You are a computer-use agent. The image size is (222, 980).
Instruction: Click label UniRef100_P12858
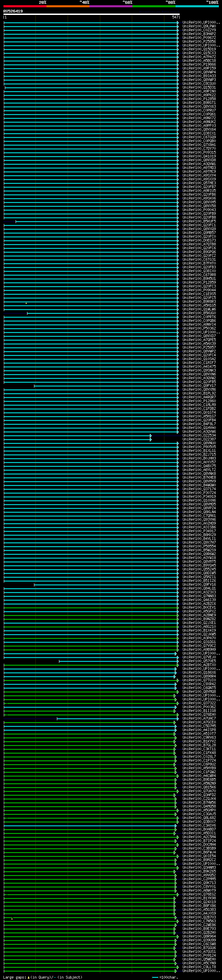point(199,99)
